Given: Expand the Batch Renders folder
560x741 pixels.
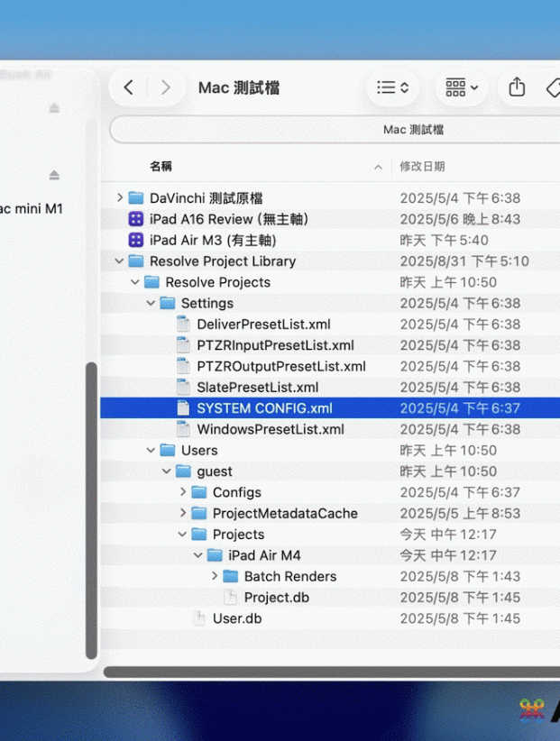Looking at the screenshot, I should pyautogui.click(x=214, y=577).
